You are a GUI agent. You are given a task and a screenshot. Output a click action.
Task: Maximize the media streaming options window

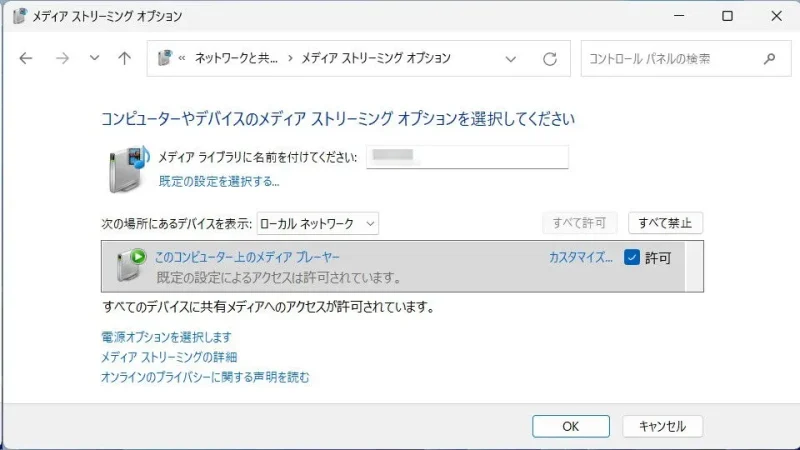point(728,16)
